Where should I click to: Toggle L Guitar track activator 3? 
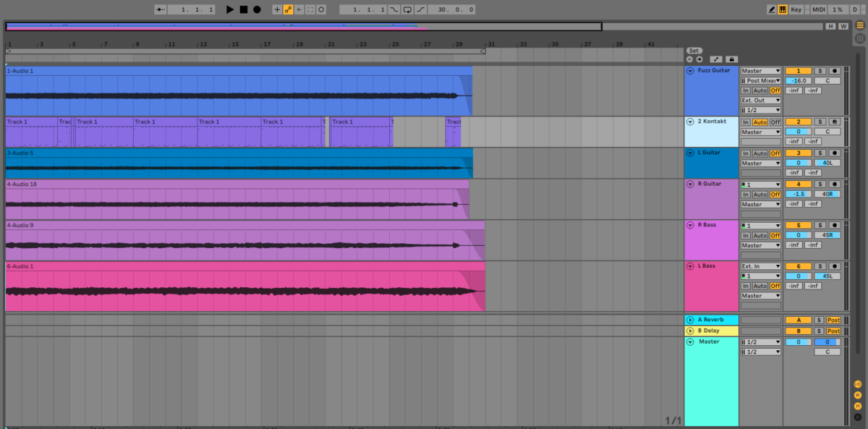click(x=799, y=153)
